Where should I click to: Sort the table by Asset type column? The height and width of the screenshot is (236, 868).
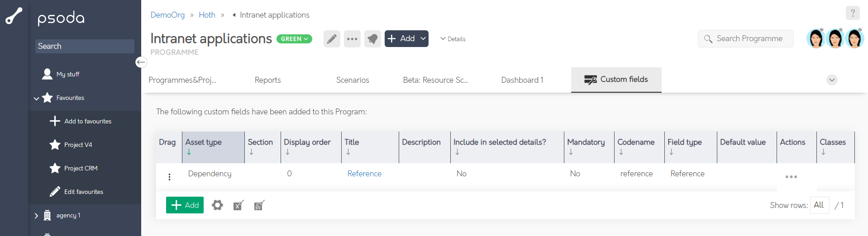(204, 142)
